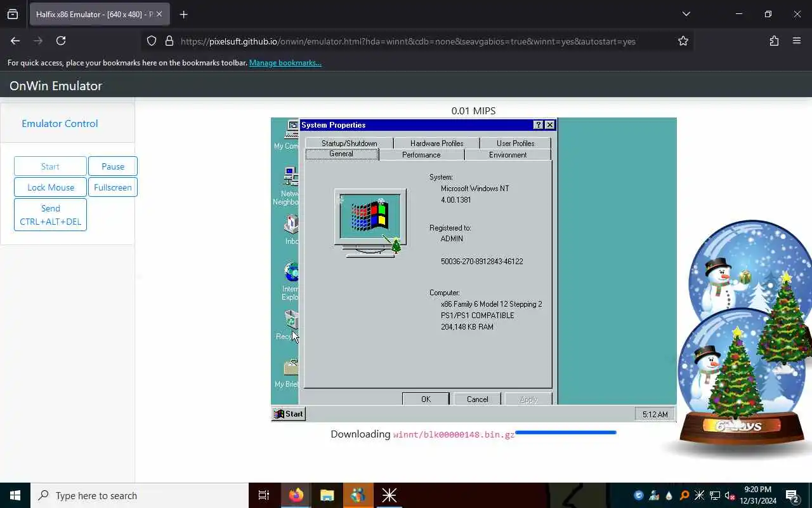Click the blue circular tray icon
812x508 pixels.
coord(639,495)
